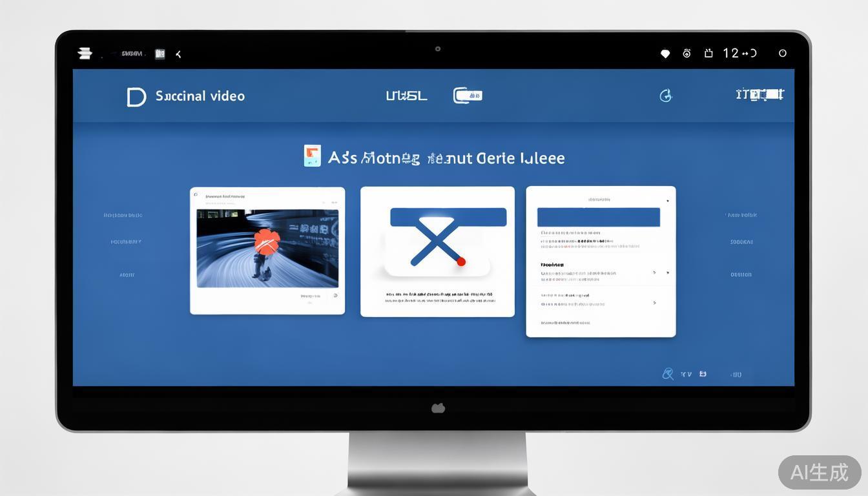Click the D logo beside Succinal video
Image resolution: width=868 pixels, height=496 pixels.
coord(136,97)
